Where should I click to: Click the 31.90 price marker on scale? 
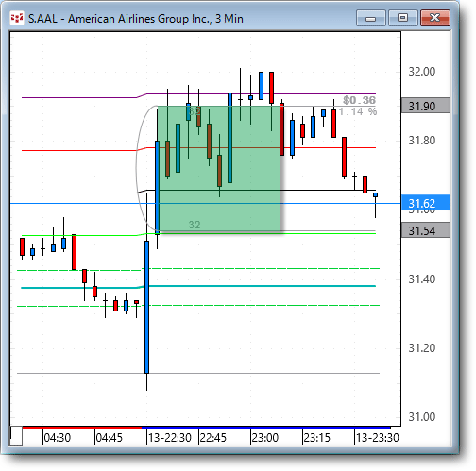coord(426,106)
